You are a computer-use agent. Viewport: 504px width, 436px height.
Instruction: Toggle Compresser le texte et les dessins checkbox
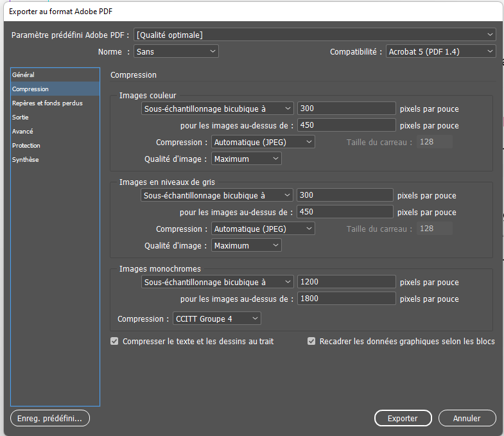[x=115, y=342]
